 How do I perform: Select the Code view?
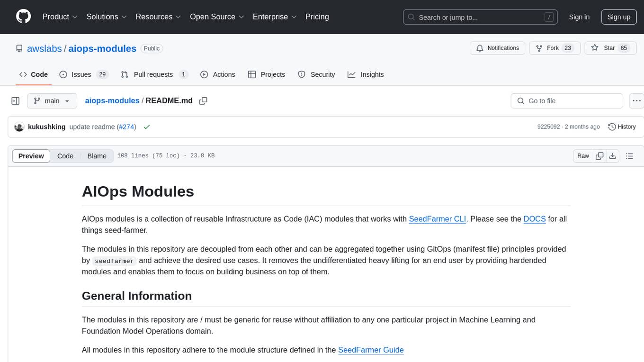coord(65,156)
